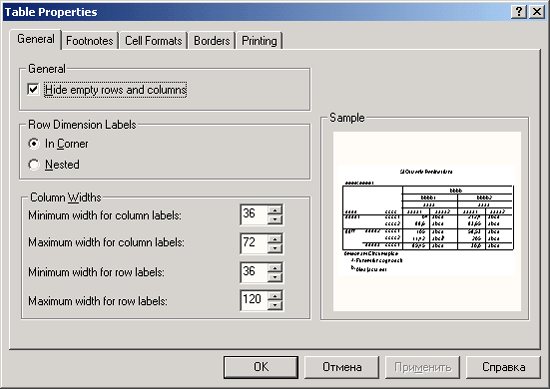Click the question mark help icon in title bar
550x389 pixels.
tap(519, 12)
